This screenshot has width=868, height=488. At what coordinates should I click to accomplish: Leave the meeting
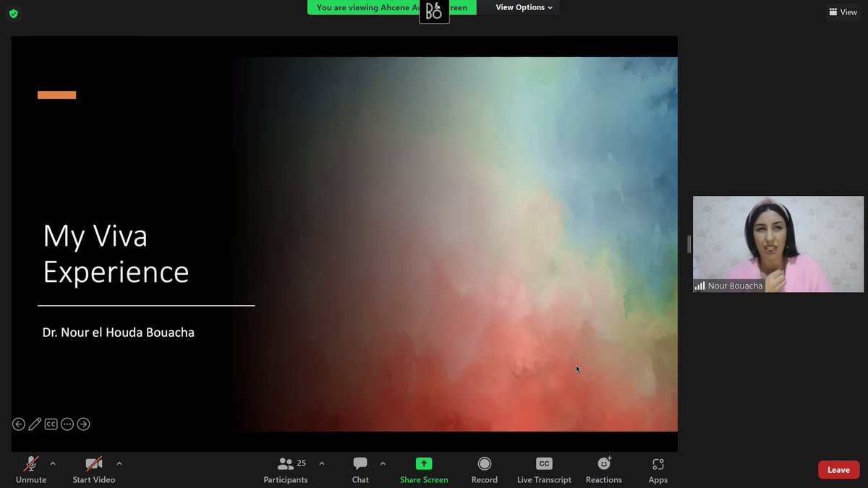(838, 470)
